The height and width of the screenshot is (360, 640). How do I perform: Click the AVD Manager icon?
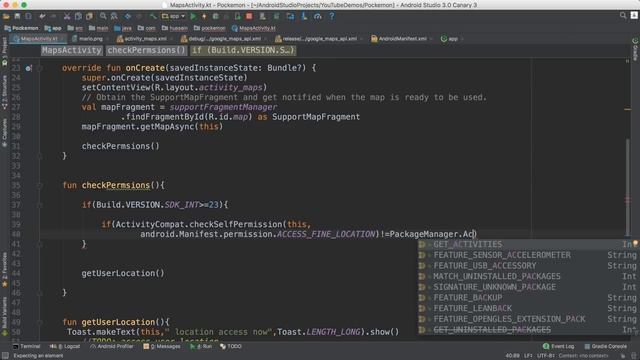point(262,16)
